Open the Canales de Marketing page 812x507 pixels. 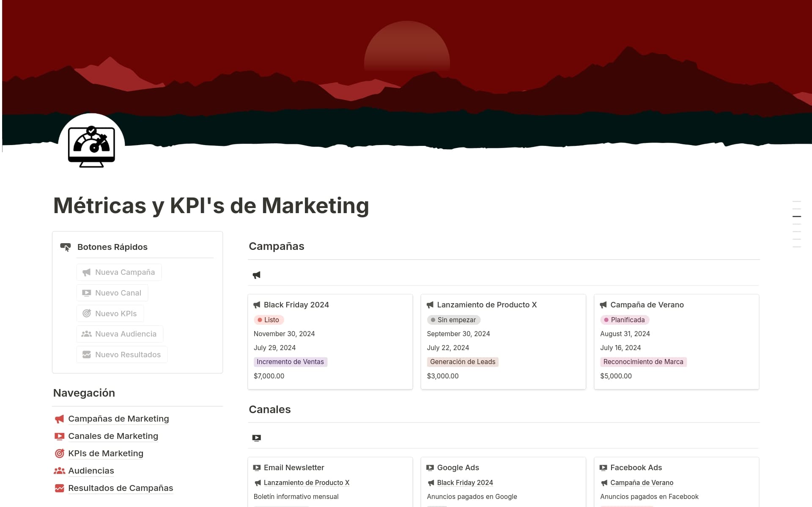click(x=113, y=436)
